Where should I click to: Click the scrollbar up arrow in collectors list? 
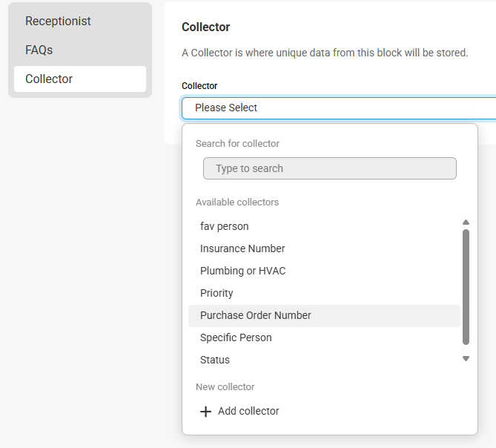(466, 222)
